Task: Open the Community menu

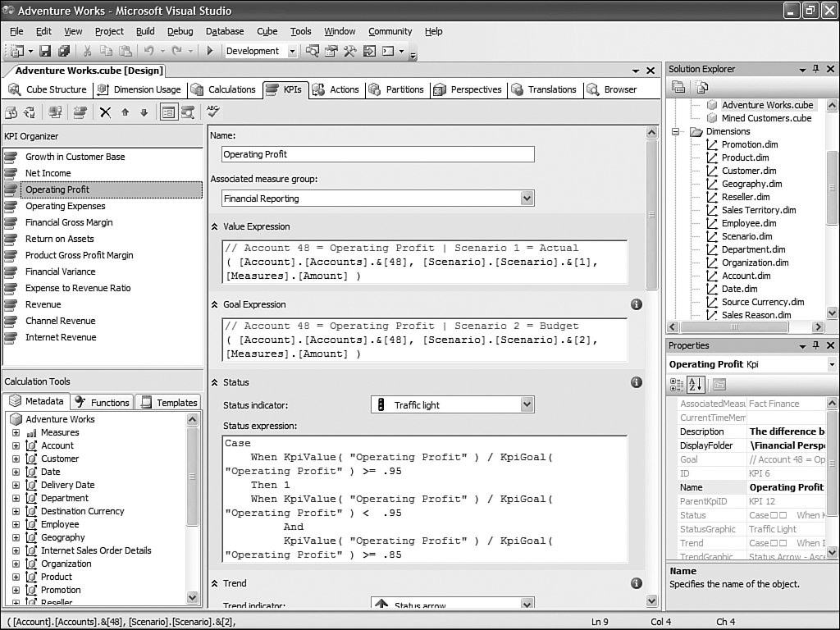Action: pos(390,31)
